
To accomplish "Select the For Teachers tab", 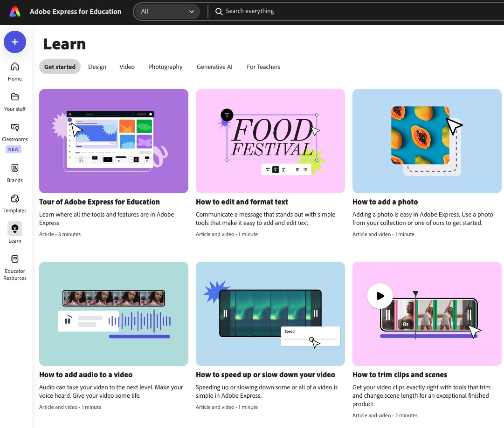I will click(263, 67).
